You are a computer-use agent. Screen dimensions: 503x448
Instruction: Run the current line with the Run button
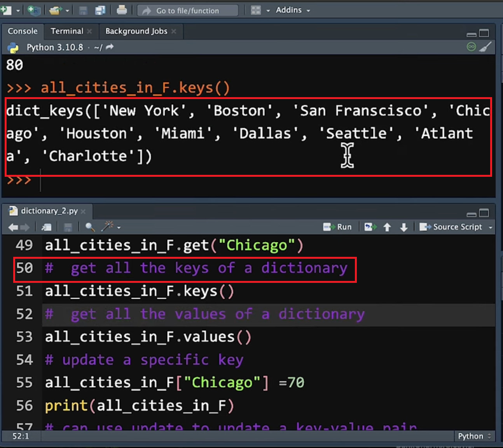[x=337, y=227]
